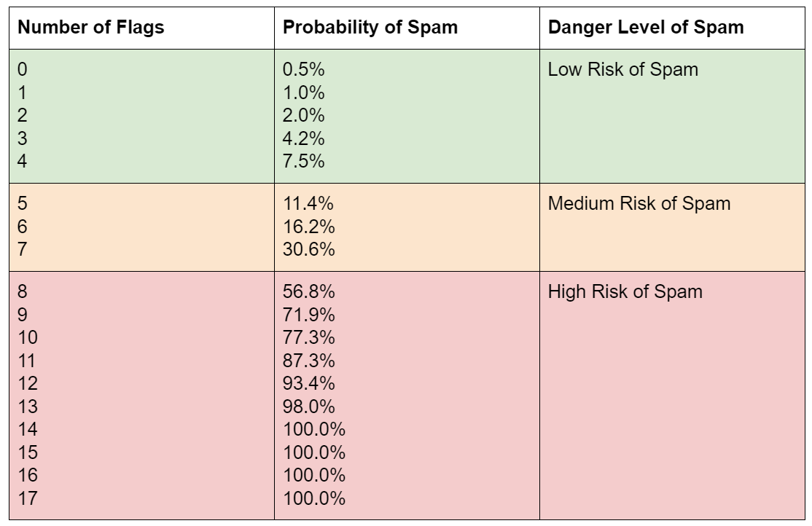Select the 30.6% probability entry
812x526 pixels.
[x=308, y=249]
